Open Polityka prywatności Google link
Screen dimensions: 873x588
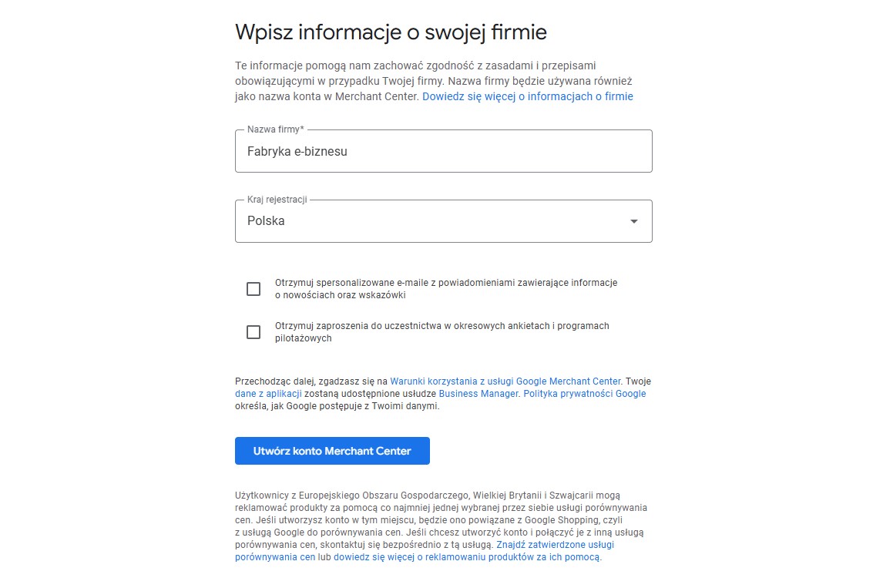pos(584,394)
